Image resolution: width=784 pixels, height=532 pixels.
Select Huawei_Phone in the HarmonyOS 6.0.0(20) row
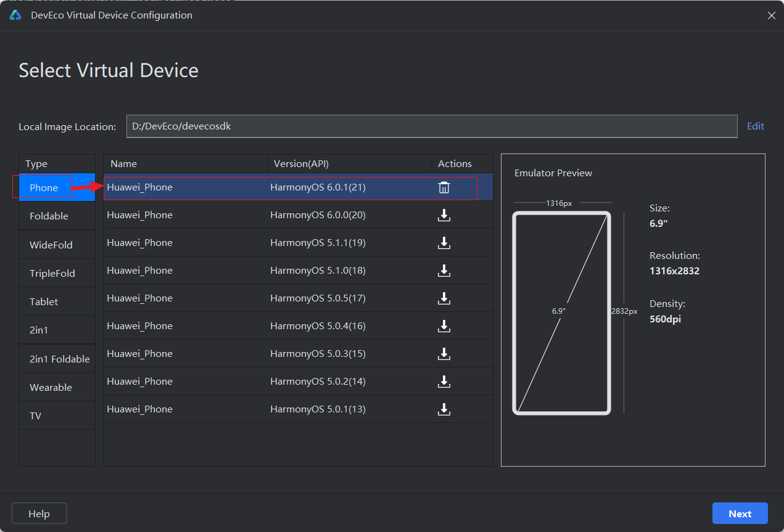(x=139, y=215)
